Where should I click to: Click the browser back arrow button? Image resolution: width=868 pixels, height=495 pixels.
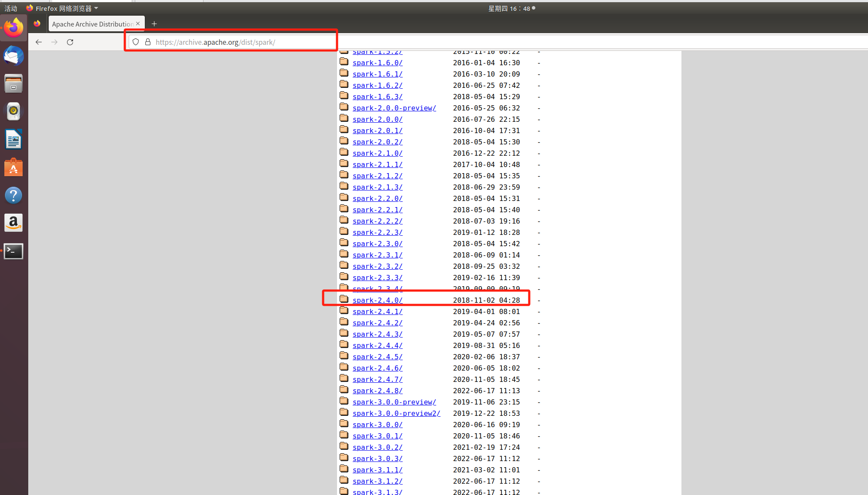coord(39,42)
